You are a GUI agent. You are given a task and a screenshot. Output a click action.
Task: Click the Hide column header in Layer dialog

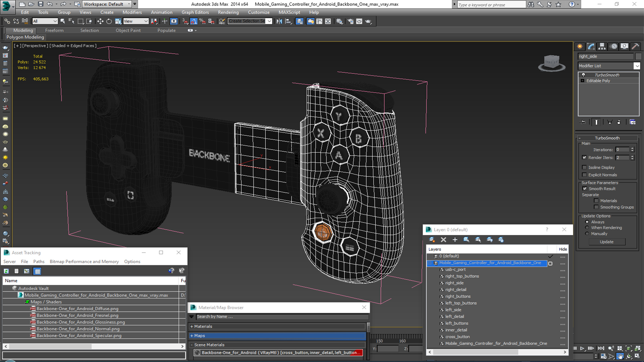(x=563, y=249)
